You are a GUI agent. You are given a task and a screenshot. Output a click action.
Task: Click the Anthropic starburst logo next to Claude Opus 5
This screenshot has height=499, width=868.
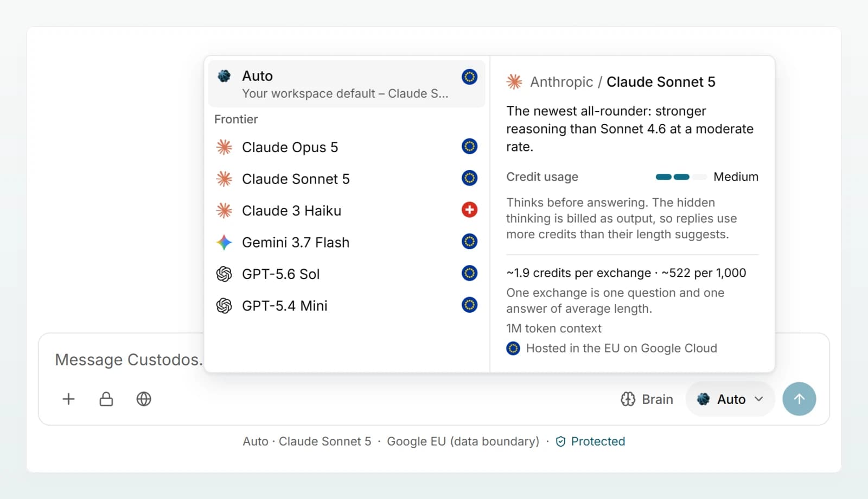pos(224,147)
